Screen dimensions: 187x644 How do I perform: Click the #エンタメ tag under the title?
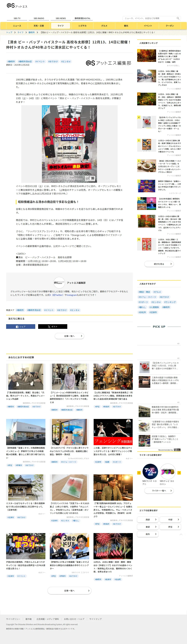66,61
